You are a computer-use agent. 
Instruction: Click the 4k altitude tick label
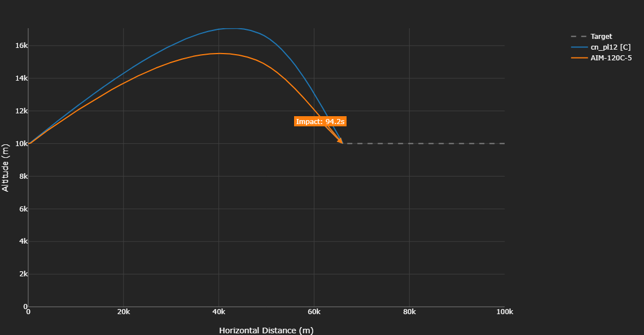click(23, 242)
